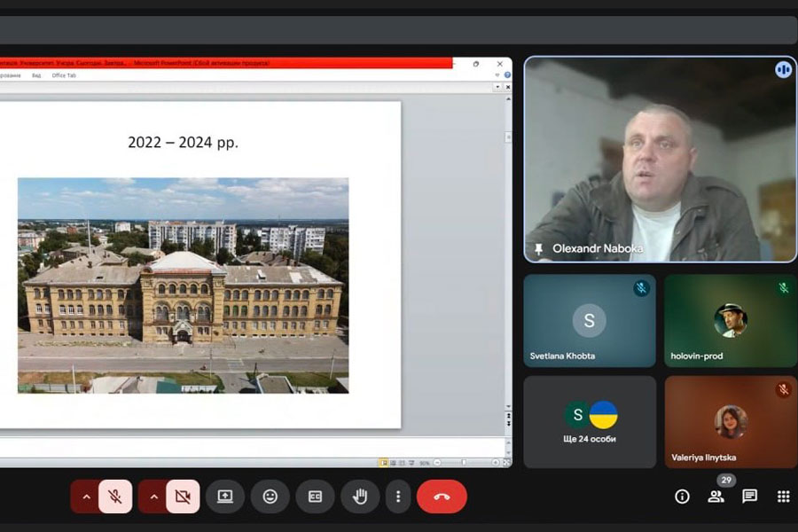This screenshot has width=798, height=532.
Task: Click the zoom in plus button in PowerPoint
Action: (495, 463)
